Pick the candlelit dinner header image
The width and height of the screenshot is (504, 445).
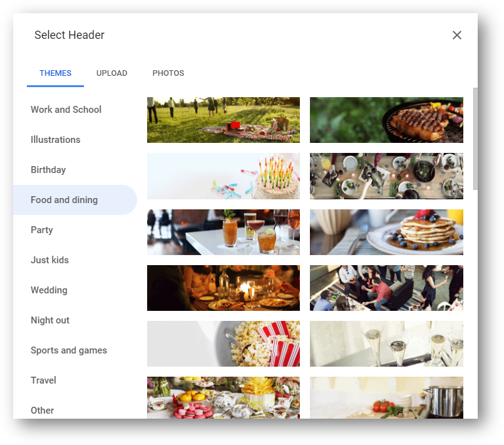224,288
